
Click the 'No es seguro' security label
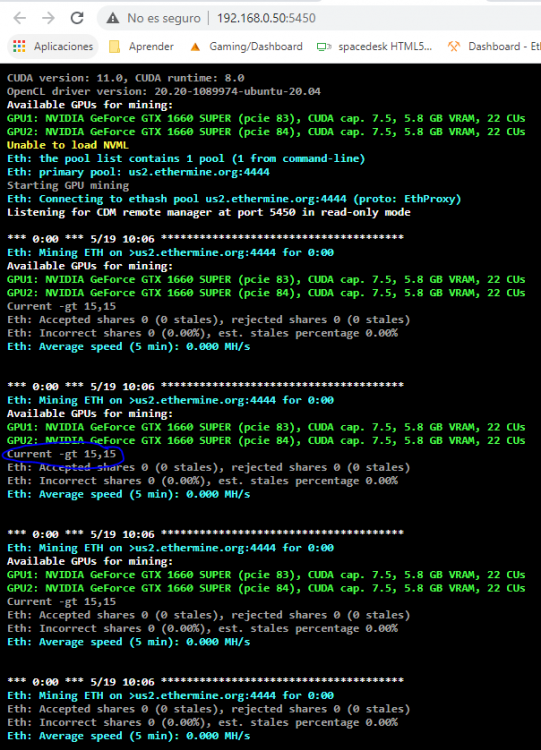(164, 18)
